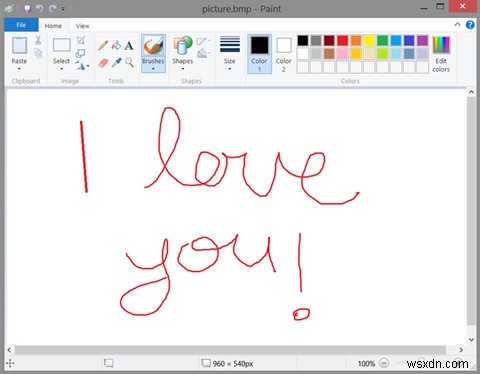The height and width of the screenshot is (374, 480).
Task: Open the Size dropdown arrow
Action: [x=230, y=69]
